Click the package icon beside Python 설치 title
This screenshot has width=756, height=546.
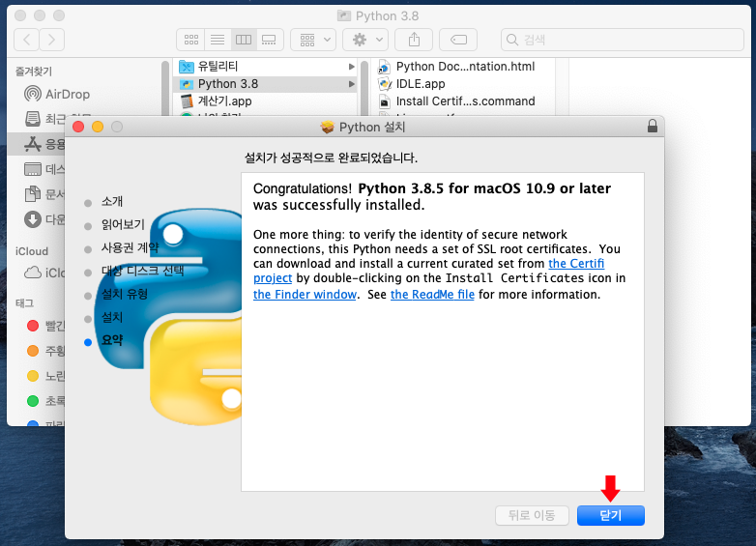coord(328,128)
